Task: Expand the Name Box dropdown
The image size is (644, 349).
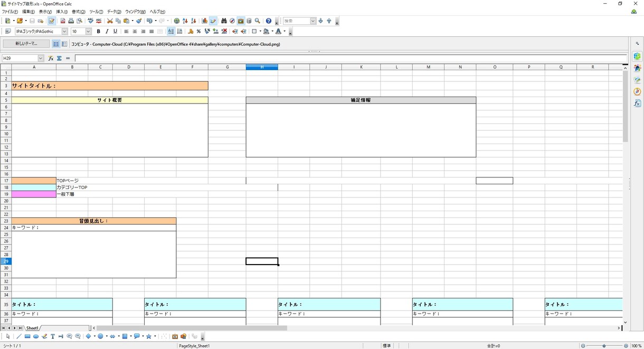Action: pyautogui.click(x=41, y=58)
